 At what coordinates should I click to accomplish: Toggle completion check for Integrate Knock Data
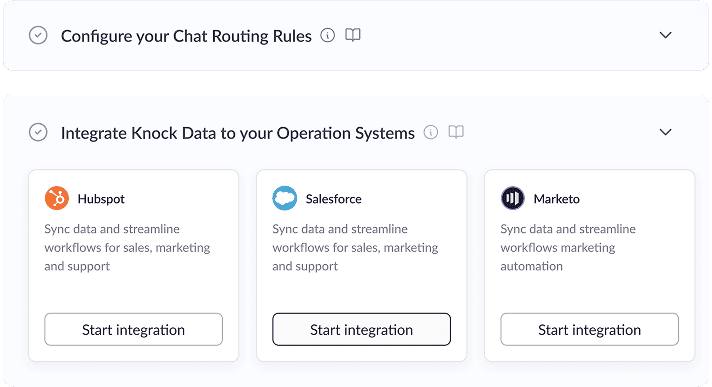coord(38,132)
